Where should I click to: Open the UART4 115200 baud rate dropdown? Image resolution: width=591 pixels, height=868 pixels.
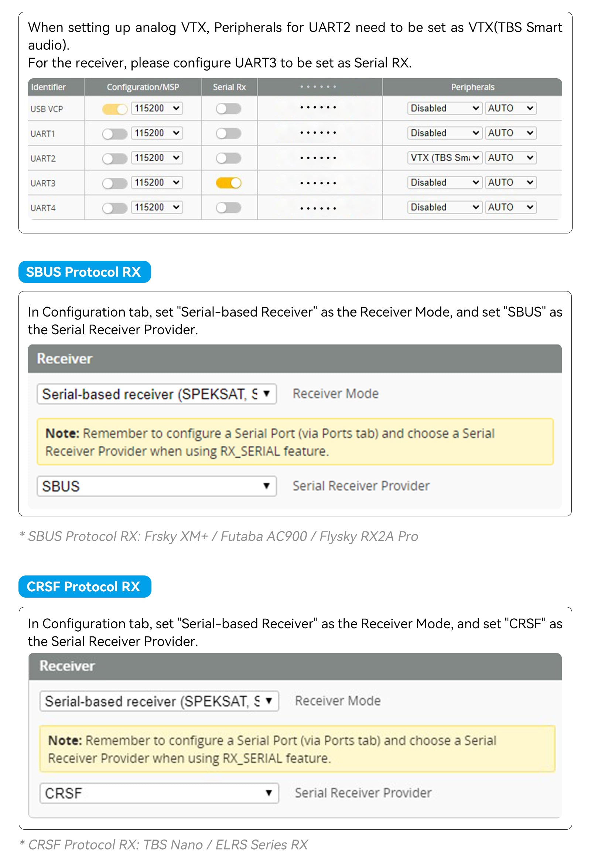(x=157, y=207)
